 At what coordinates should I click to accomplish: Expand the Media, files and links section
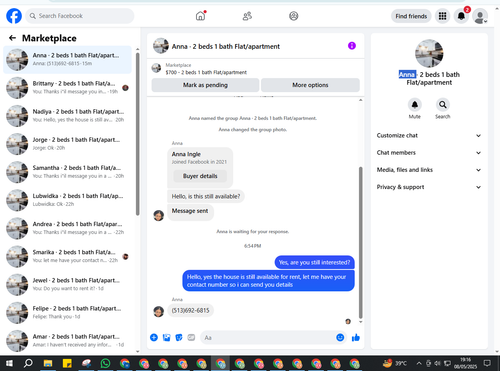coord(429,170)
